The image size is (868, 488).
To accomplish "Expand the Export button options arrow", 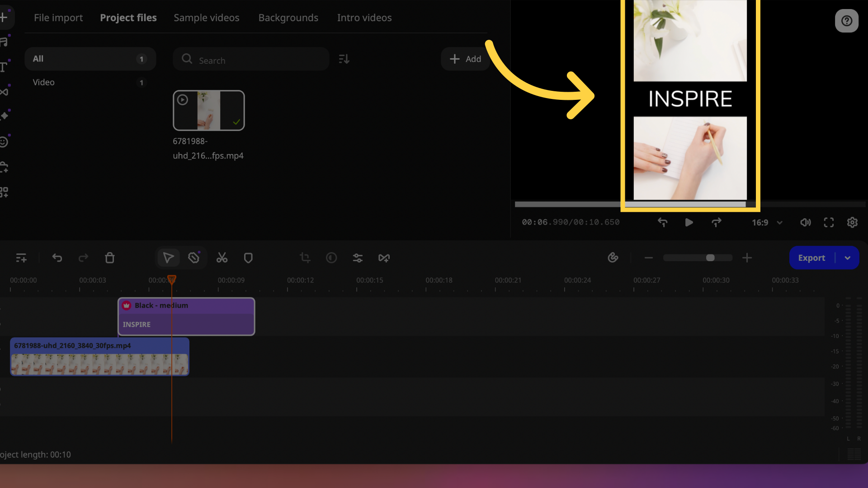I will coord(848,258).
